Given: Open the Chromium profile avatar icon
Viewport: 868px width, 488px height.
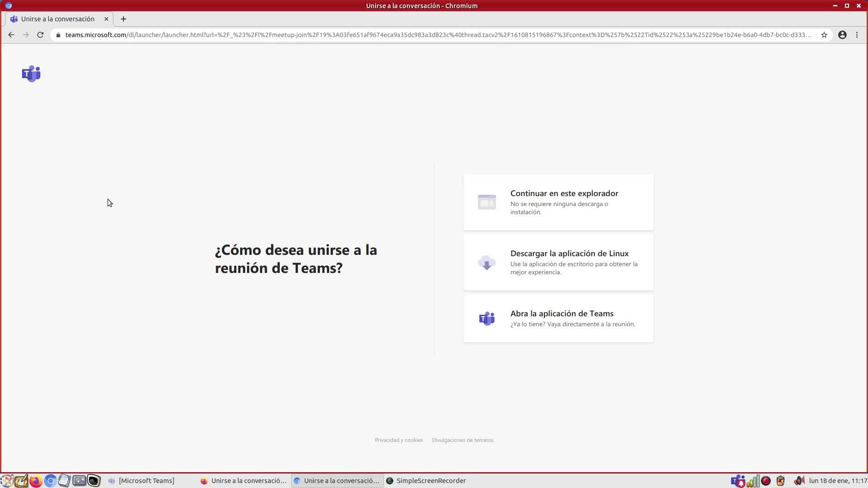Looking at the screenshot, I should click(x=842, y=35).
